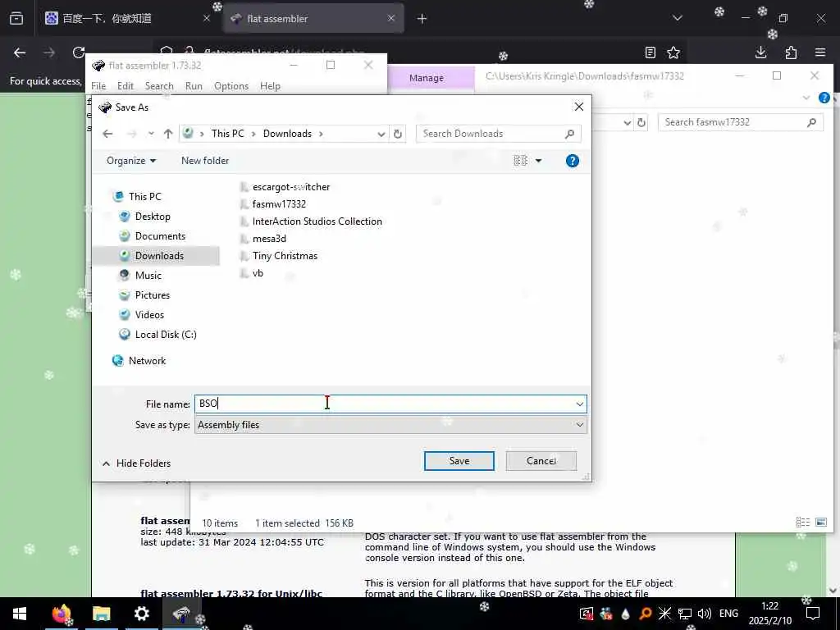Select Documents in navigation pane
The width and height of the screenshot is (840, 630).
click(160, 236)
